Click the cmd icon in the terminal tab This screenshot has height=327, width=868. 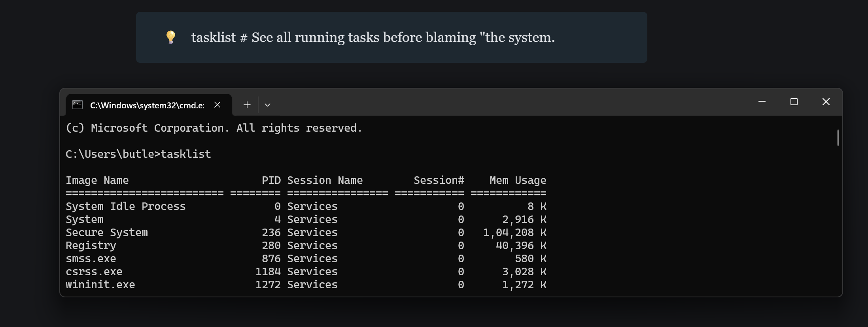[x=78, y=105]
